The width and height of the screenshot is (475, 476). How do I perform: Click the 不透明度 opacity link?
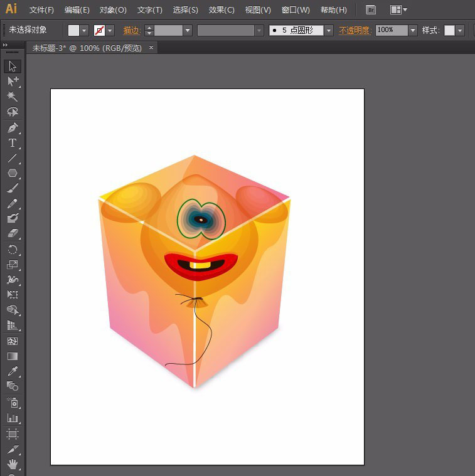coord(355,30)
